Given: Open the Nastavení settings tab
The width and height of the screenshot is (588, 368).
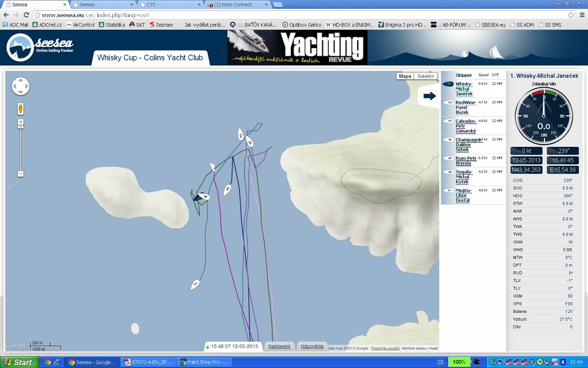Looking at the screenshot, I should [x=279, y=346].
